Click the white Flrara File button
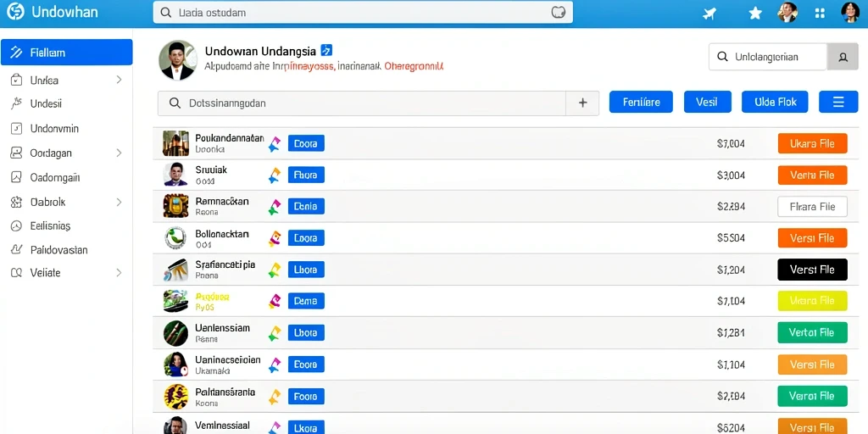The width and height of the screenshot is (868, 434). coord(812,207)
